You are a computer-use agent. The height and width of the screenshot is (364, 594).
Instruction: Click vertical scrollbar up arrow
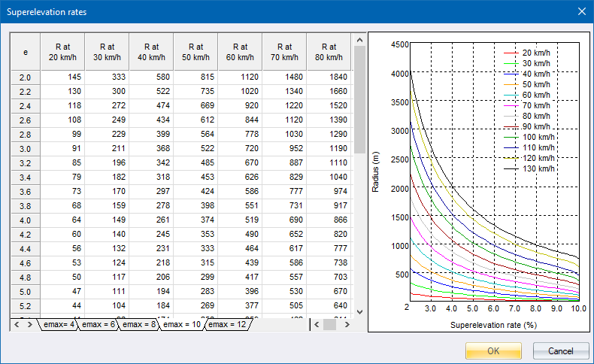tap(359, 39)
